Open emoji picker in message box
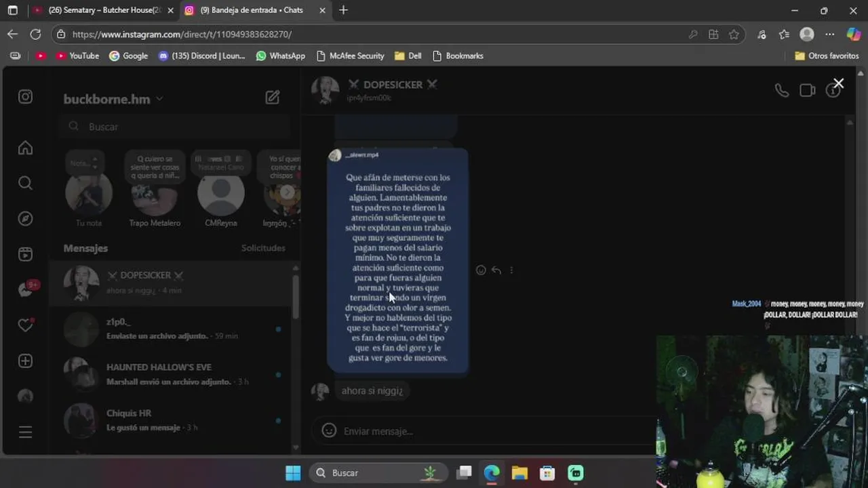Viewport: 868px width, 488px height. click(x=329, y=430)
